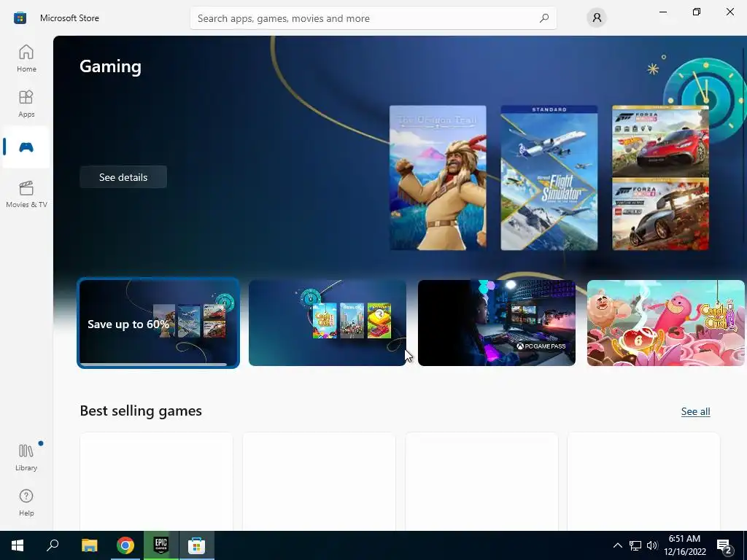747x560 pixels.
Task: Open Windows taskbar search
Action: point(53,545)
